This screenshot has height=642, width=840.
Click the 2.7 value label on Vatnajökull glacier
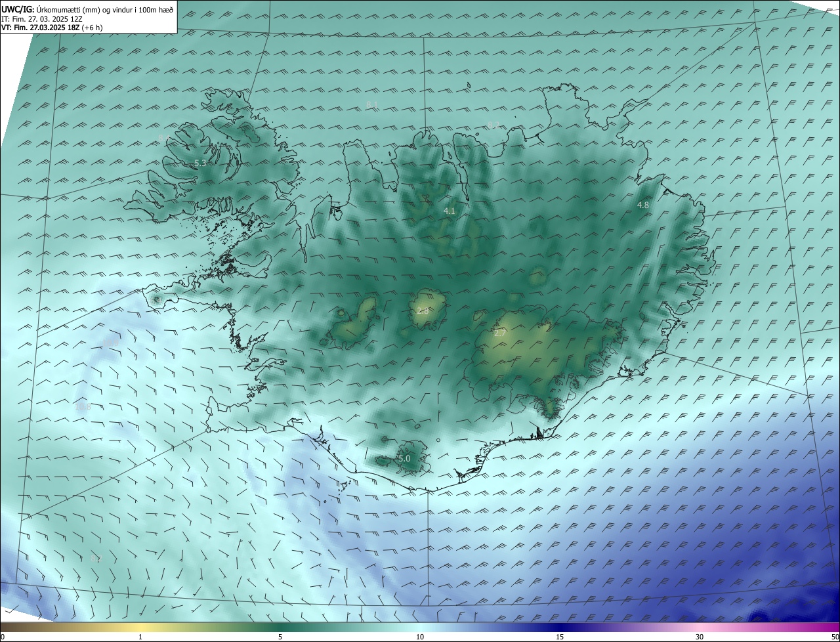(500, 333)
